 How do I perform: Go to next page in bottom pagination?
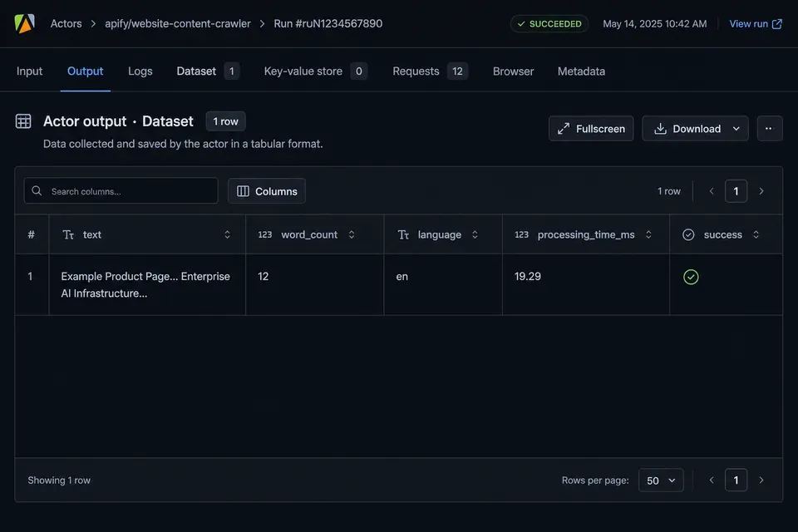pyautogui.click(x=761, y=480)
